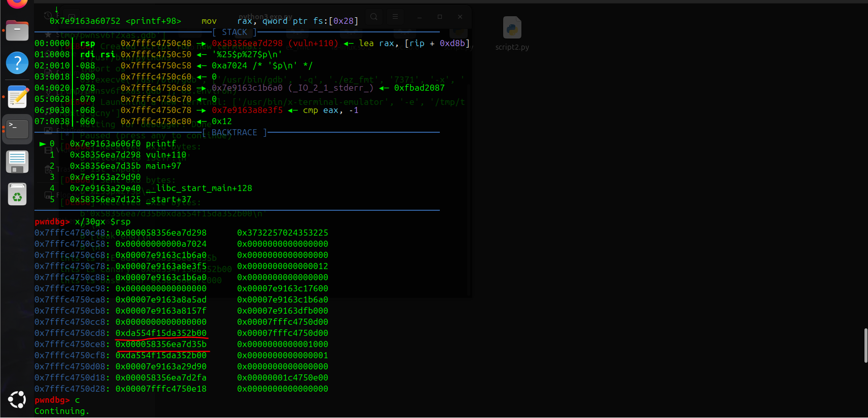Viewport: 868px width, 418px height.
Task: Click the python3 exp.py window title
Action: point(266,17)
